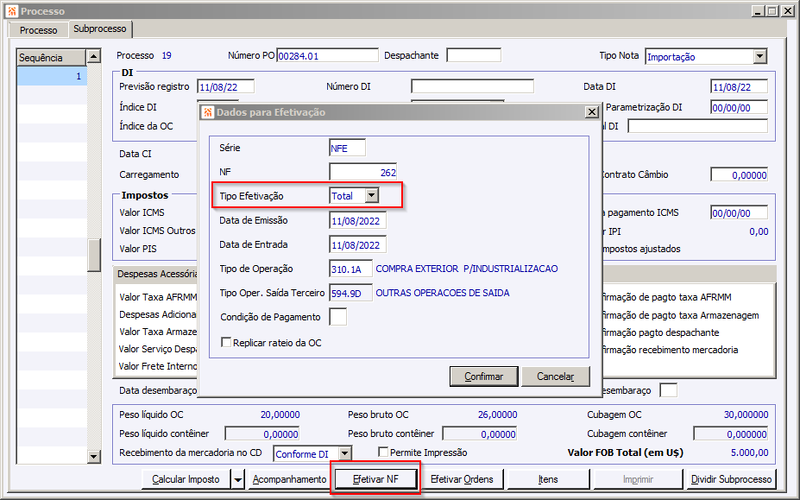Click the Acompanhamento button

pos(289,479)
